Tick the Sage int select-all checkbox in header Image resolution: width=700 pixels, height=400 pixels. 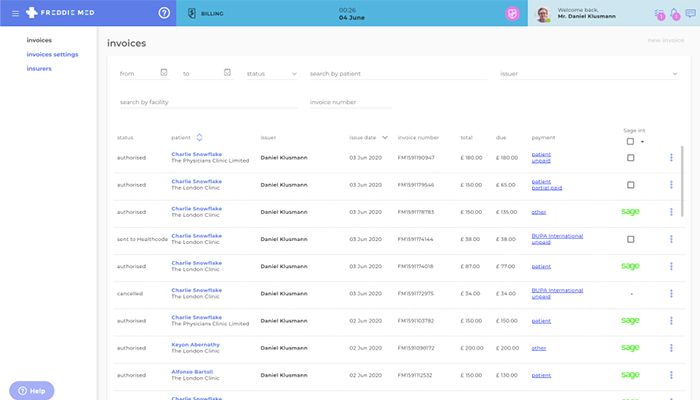click(x=630, y=142)
